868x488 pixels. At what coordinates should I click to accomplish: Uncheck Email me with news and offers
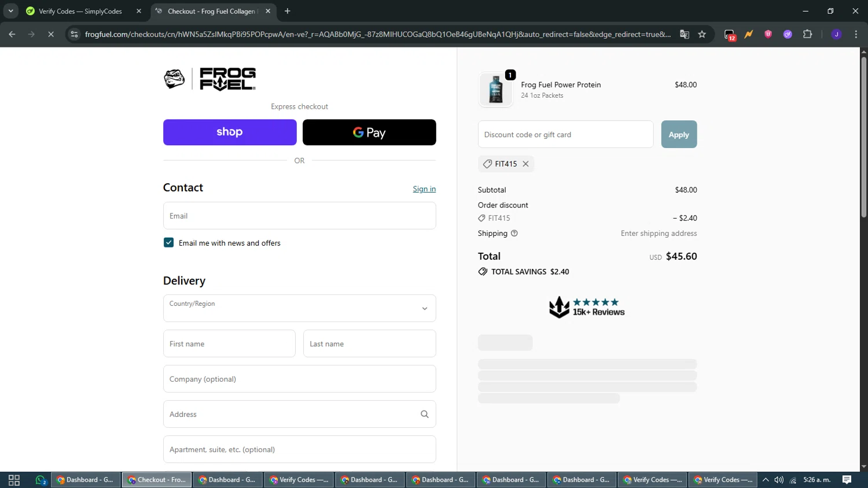pyautogui.click(x=168, y=243)
